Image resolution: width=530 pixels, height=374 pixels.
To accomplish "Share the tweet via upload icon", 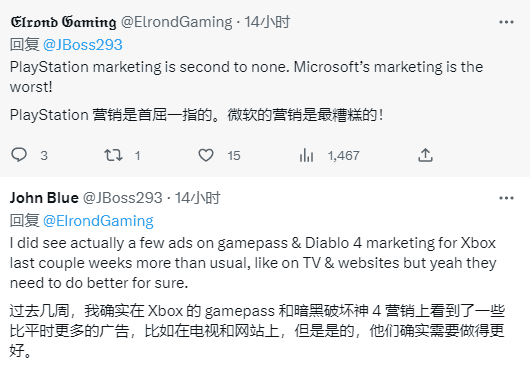I will pyautogui.click(x=425, y=155).
